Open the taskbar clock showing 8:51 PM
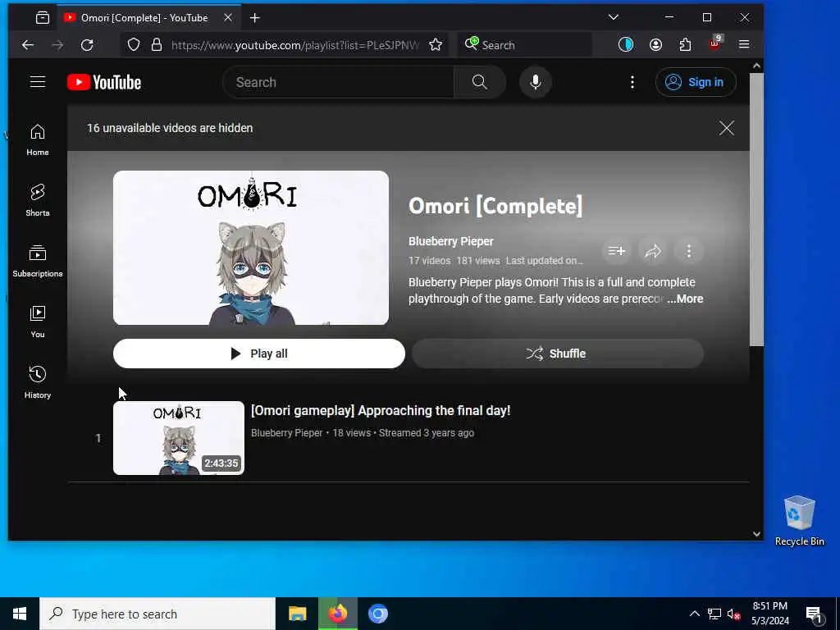The height and width of the screenshot is (630, 840). click(x=769, y=614)
